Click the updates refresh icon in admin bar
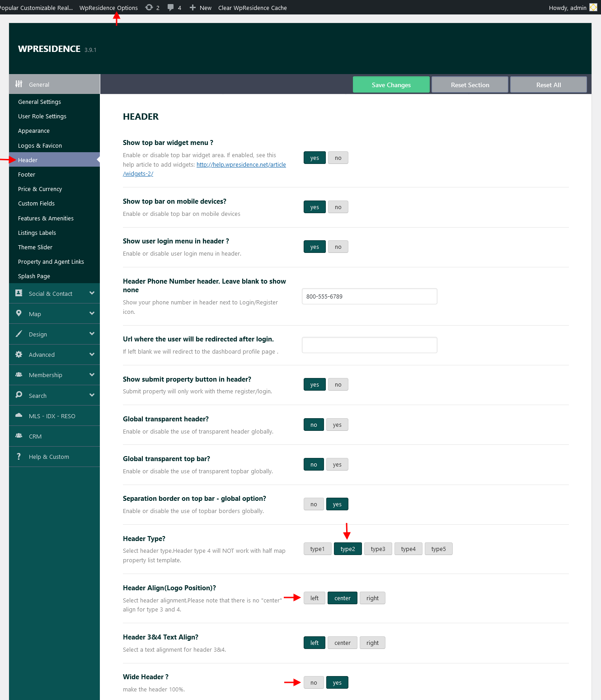 click(x=148, y=7)
